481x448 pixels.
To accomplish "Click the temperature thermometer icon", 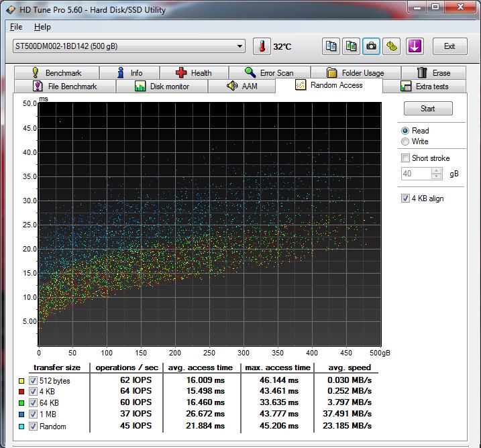I will point(261,46).
